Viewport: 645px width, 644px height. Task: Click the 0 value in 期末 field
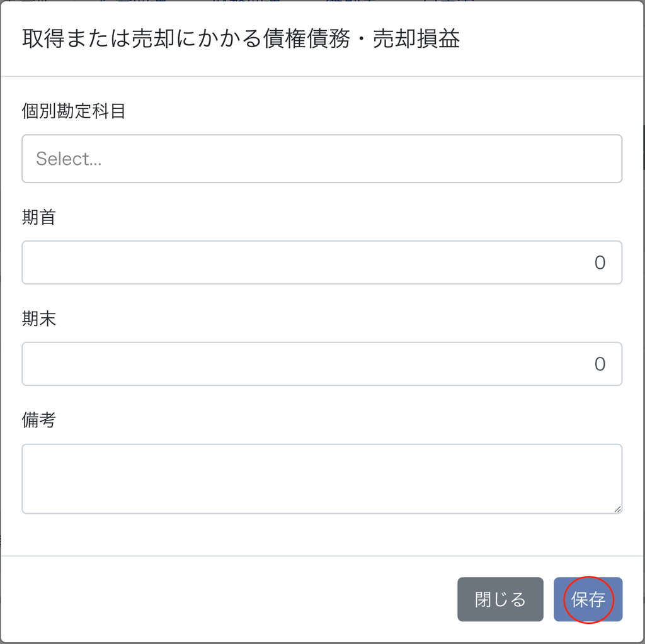click(x=600, y=364)
